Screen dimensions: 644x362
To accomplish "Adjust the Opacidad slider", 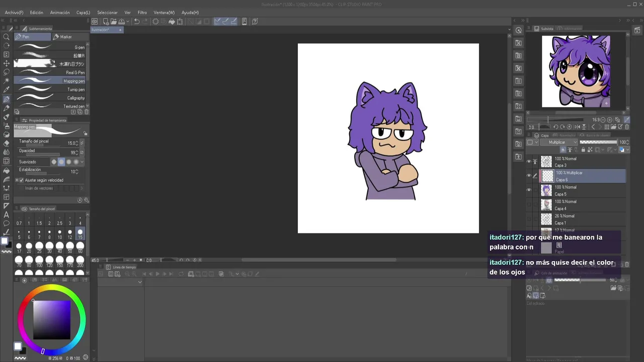I will coord(42,155).
